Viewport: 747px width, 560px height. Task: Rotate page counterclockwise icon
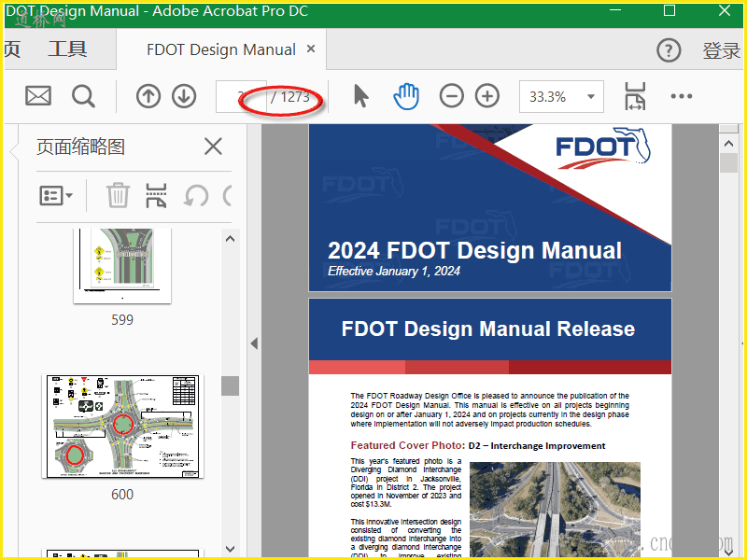pos(196,196)
